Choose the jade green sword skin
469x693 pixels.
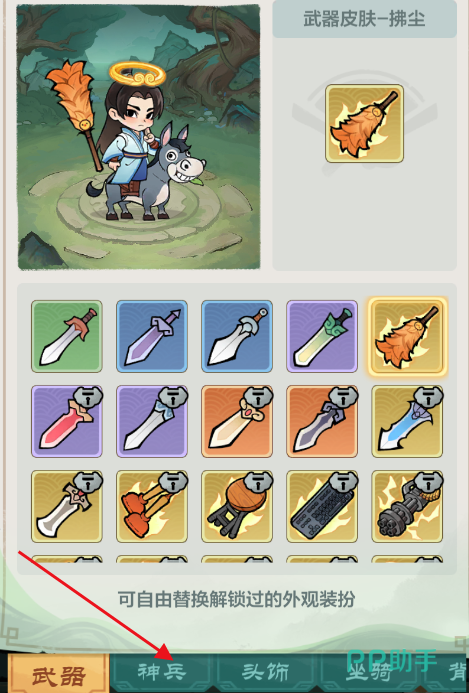tap(322, 336)
